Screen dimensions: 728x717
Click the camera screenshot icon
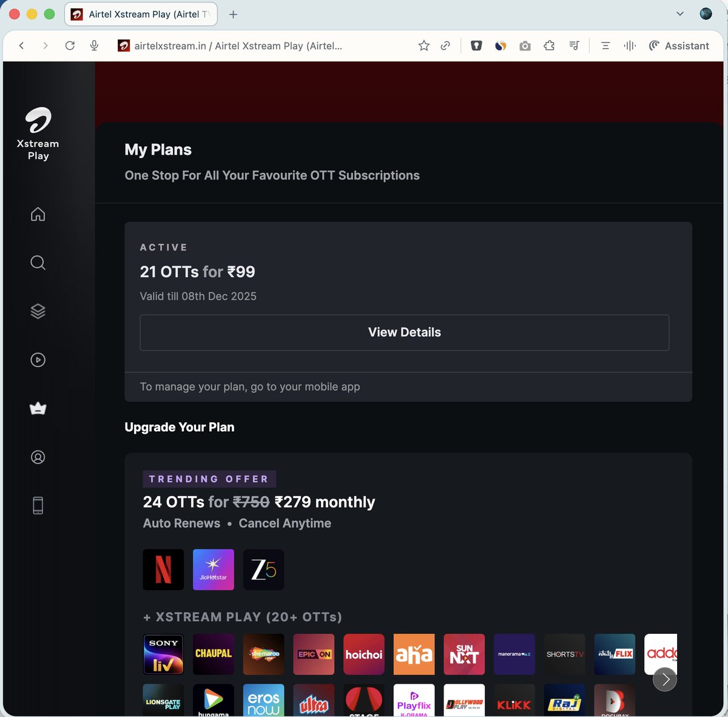[x=525, y=45]
